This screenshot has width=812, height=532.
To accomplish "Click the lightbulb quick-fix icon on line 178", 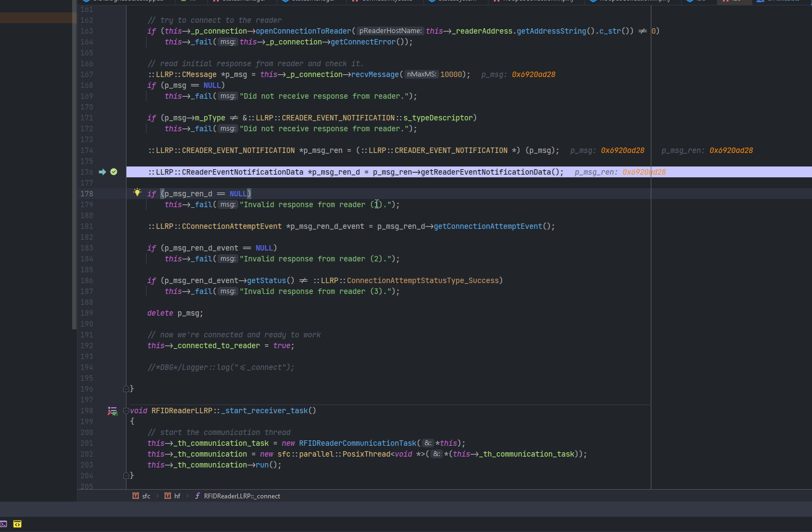I will pos(137,193).
